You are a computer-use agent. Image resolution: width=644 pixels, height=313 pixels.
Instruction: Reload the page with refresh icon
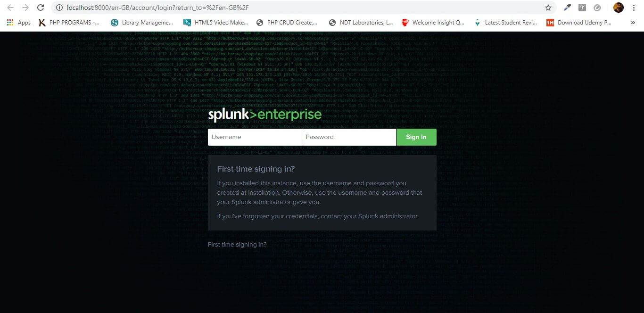(x=41, y=8)
